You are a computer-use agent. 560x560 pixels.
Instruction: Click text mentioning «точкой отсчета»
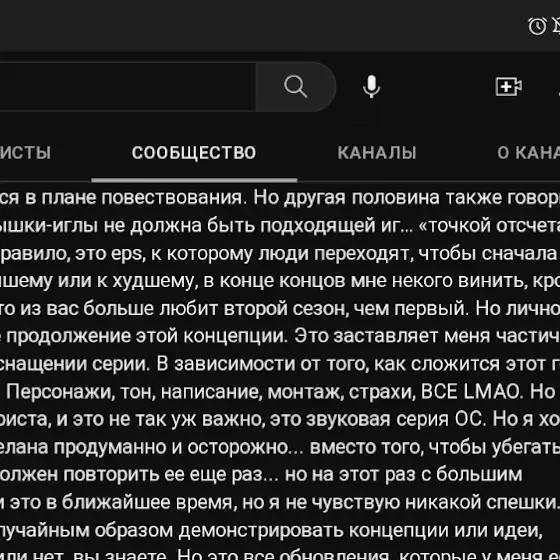point(489,226)
